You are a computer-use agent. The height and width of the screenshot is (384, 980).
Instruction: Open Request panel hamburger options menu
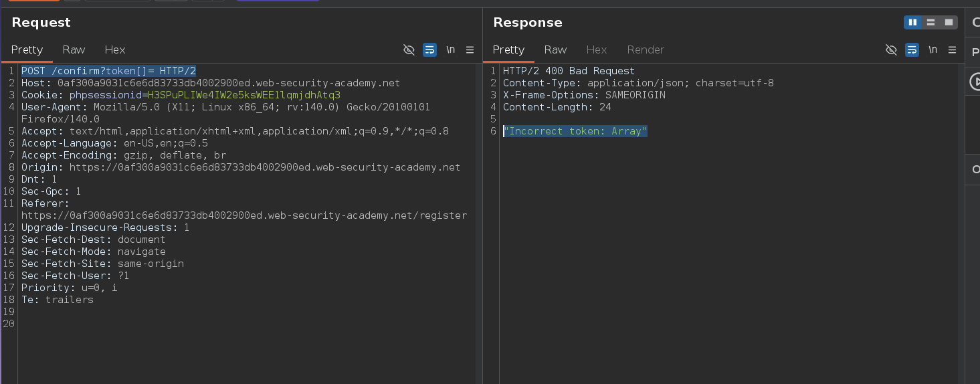(x=470, y=50)
